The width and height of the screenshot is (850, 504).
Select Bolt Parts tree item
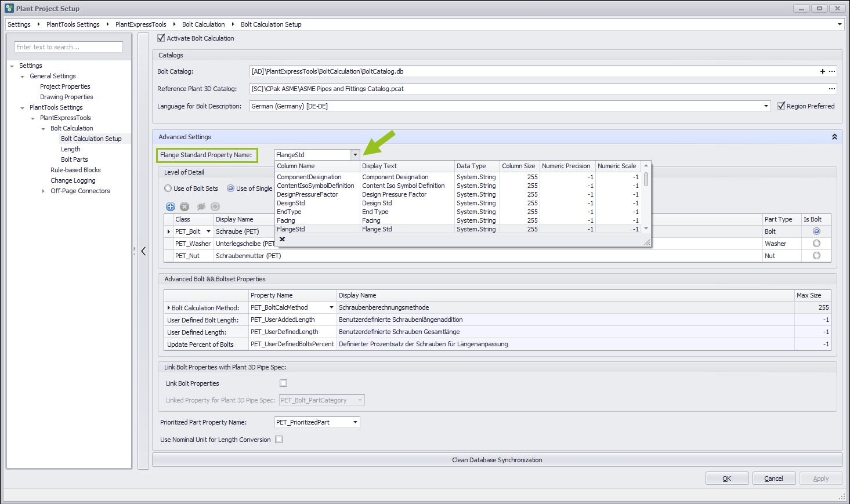tap(74, 159)
